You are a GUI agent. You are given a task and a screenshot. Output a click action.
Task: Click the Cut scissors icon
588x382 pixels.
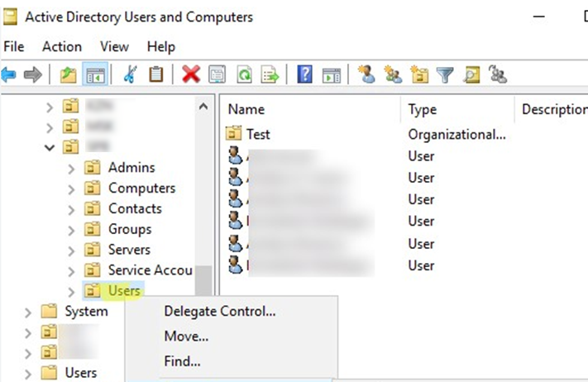(x=131, y=74)
